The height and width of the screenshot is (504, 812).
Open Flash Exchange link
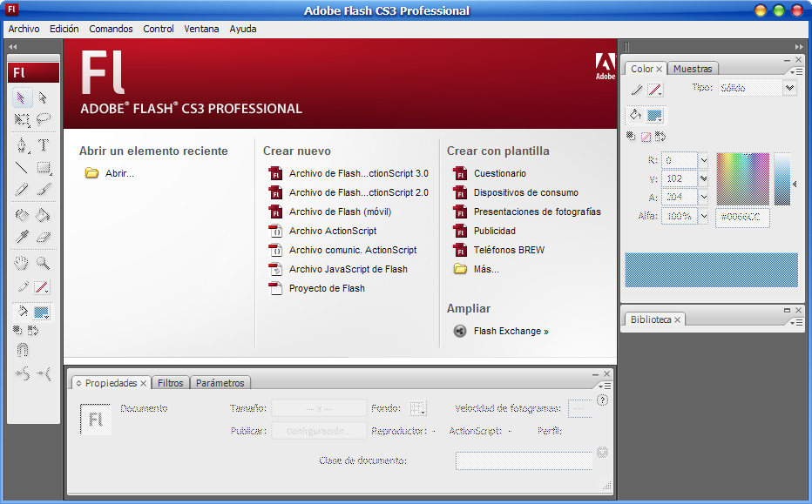click(511, 331)
